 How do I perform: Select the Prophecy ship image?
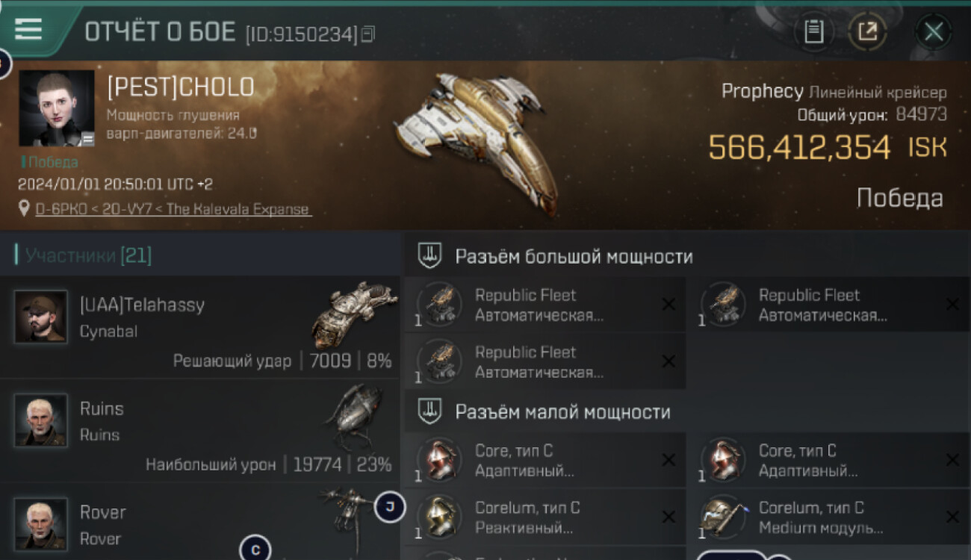tap(478, 142)
